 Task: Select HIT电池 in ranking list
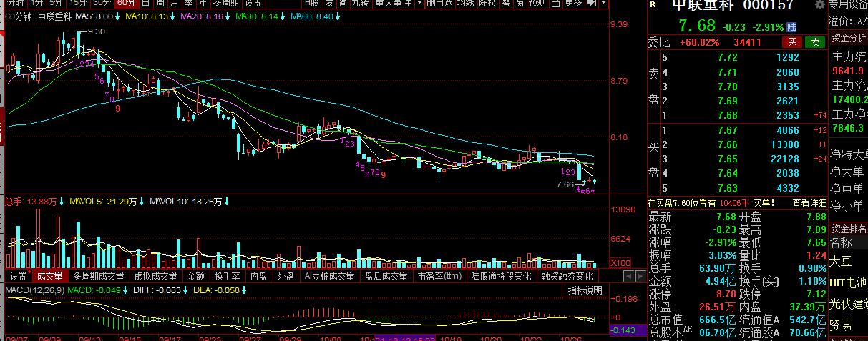click(849, 282)
